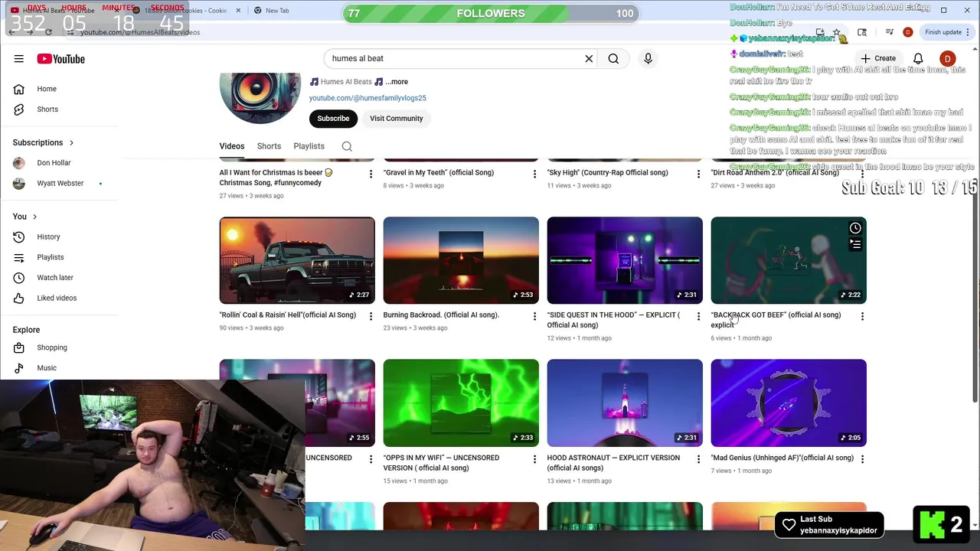Switch to the channel Videos tab
Image resolution: width=980 pixels, height=551 pixels.
pyautogui.click(x=232, y=146)
